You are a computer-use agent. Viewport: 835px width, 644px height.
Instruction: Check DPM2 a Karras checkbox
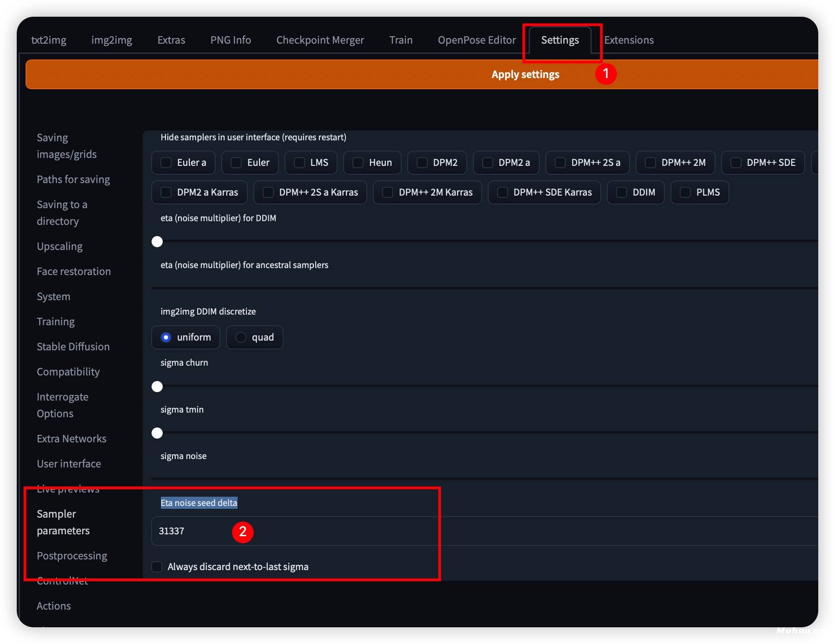(x=166, y=192)
